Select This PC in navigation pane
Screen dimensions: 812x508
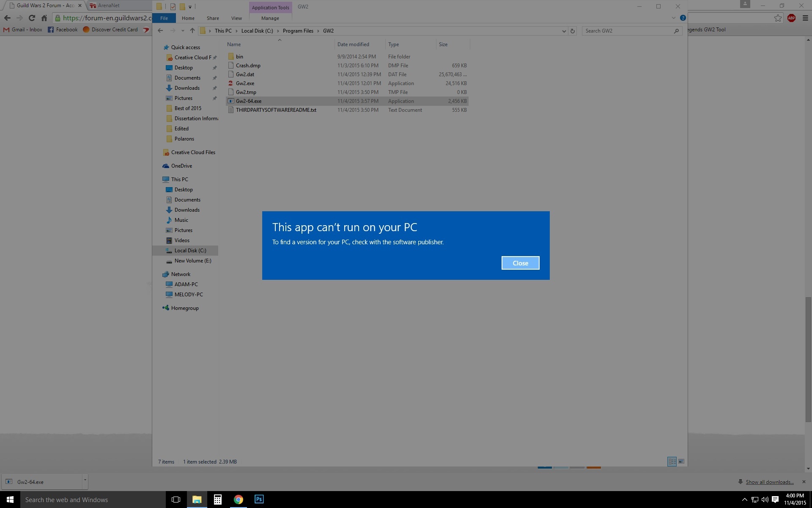tap(179, 179)
